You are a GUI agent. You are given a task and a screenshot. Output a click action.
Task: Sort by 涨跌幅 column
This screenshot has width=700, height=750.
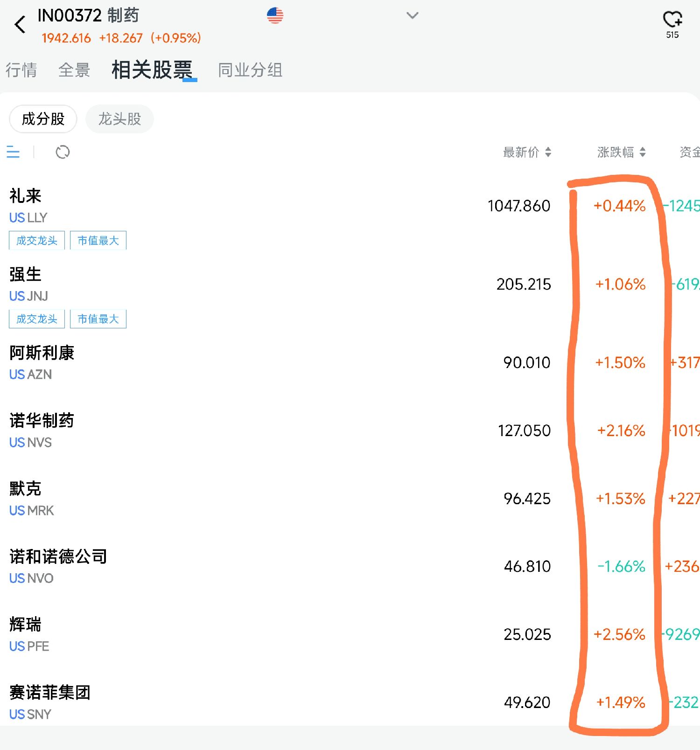click(x=622, y=152)
